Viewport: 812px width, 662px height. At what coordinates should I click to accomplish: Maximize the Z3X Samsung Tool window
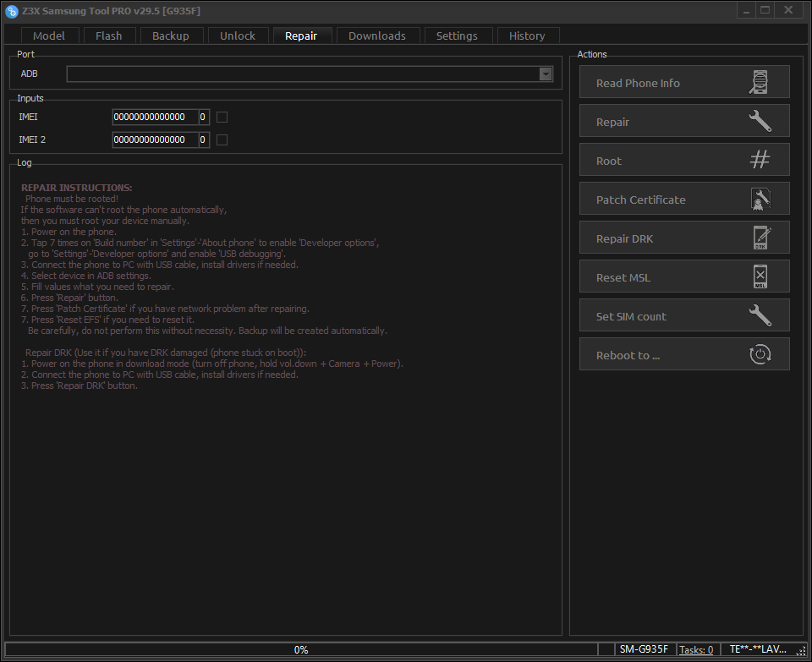765,10
